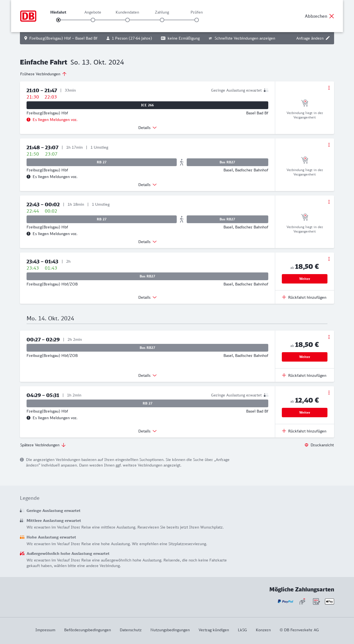Open the Impressum footer link

tap(45, 630)
